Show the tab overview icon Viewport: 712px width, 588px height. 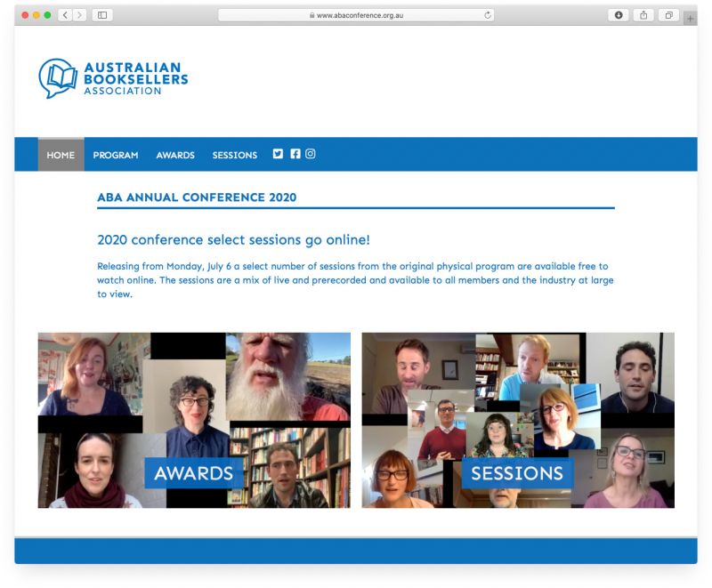coord(669,15)
